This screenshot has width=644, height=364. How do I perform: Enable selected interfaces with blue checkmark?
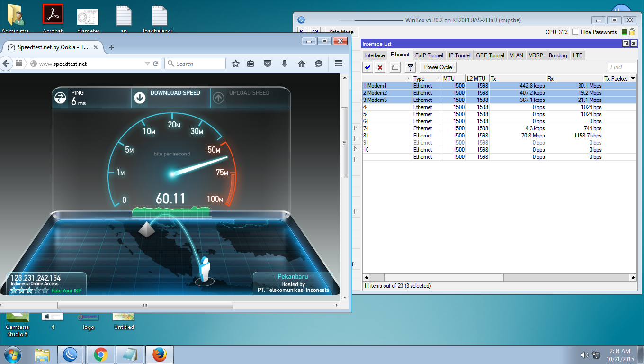click(x=368, y=67)
